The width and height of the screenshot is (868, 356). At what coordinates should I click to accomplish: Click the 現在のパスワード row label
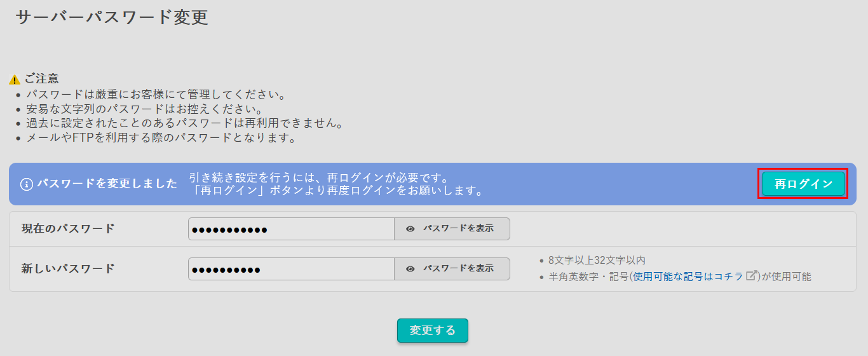pyautogui.click(x=68, y=229)
